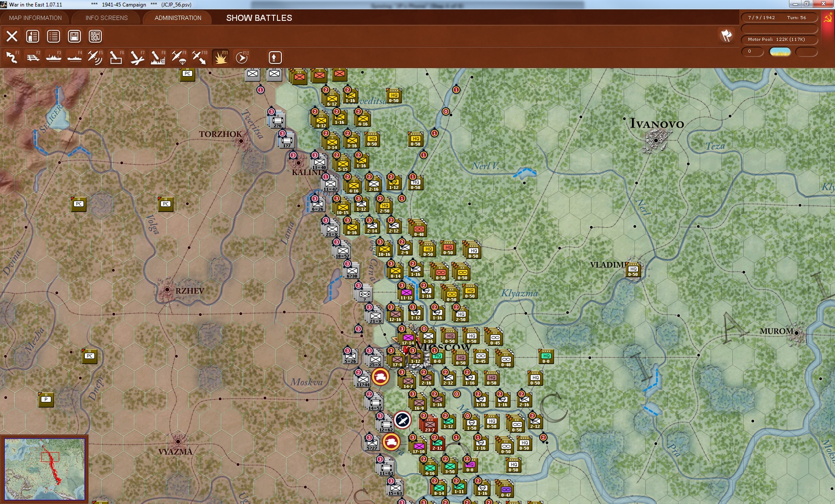Click the air battle marker near Moscow
This screenshot has height=504, width=835.
click(x=403, y=420)
